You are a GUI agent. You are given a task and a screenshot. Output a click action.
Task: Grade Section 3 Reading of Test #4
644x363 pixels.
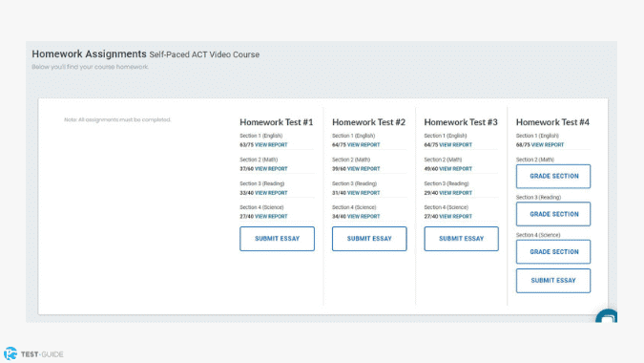[553, 214]
